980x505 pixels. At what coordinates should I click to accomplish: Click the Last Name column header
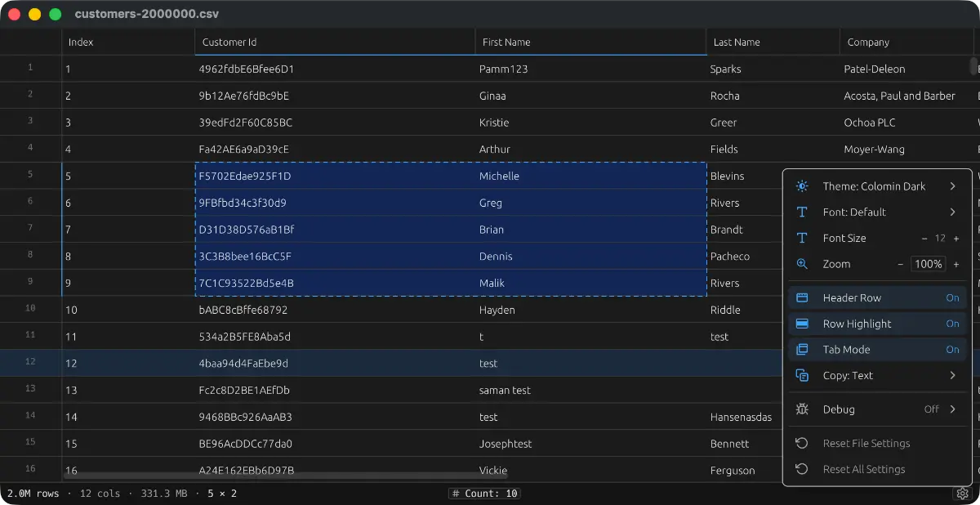click(x=773, y=42)
